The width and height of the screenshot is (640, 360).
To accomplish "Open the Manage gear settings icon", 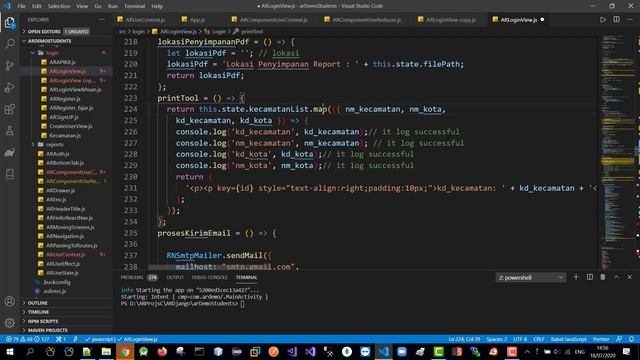I will [x=10, y=323].
